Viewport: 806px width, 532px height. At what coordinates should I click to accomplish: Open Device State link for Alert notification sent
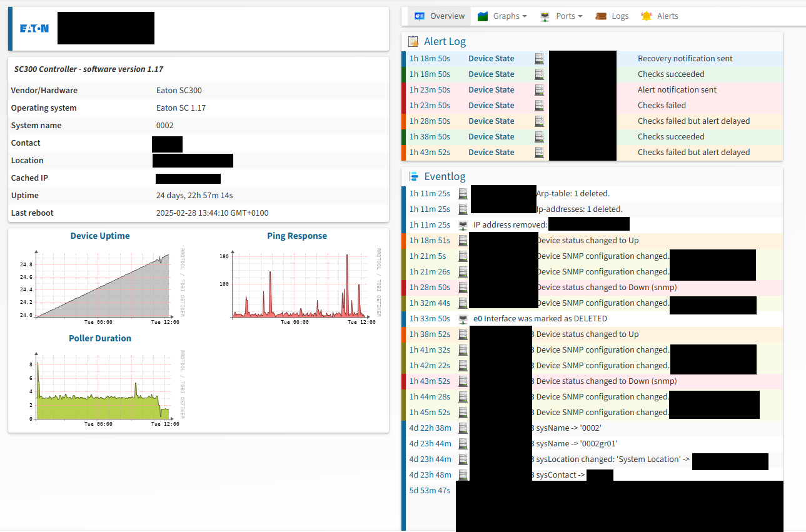[x=491, y=90]
